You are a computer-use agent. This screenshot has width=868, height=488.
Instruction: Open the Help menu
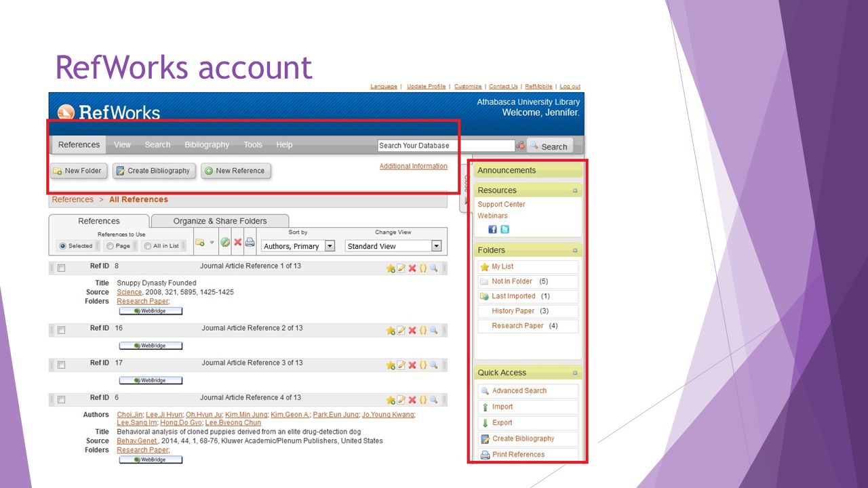pyautogui.click(x=284, y=144)
